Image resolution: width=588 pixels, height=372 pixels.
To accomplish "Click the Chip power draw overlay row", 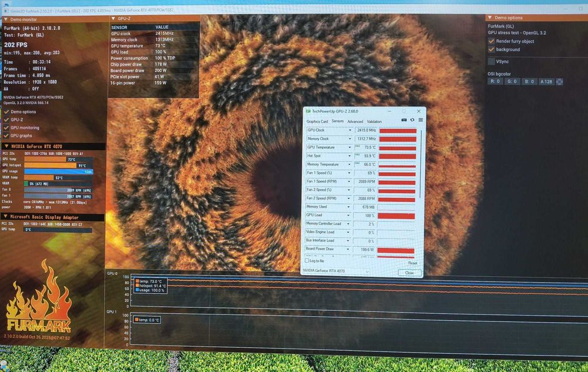I will (153, 64).
